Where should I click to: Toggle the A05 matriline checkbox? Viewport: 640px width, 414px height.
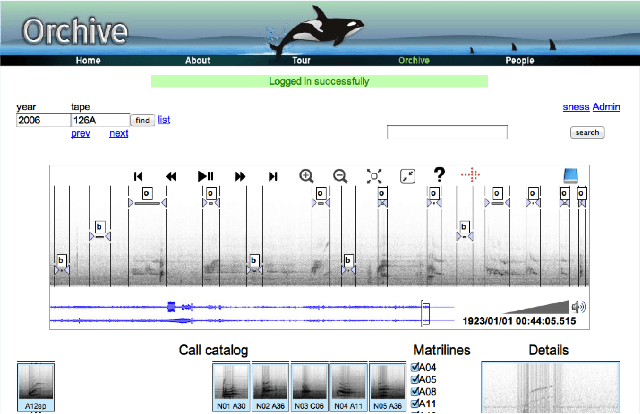click(x=418, y=379)
